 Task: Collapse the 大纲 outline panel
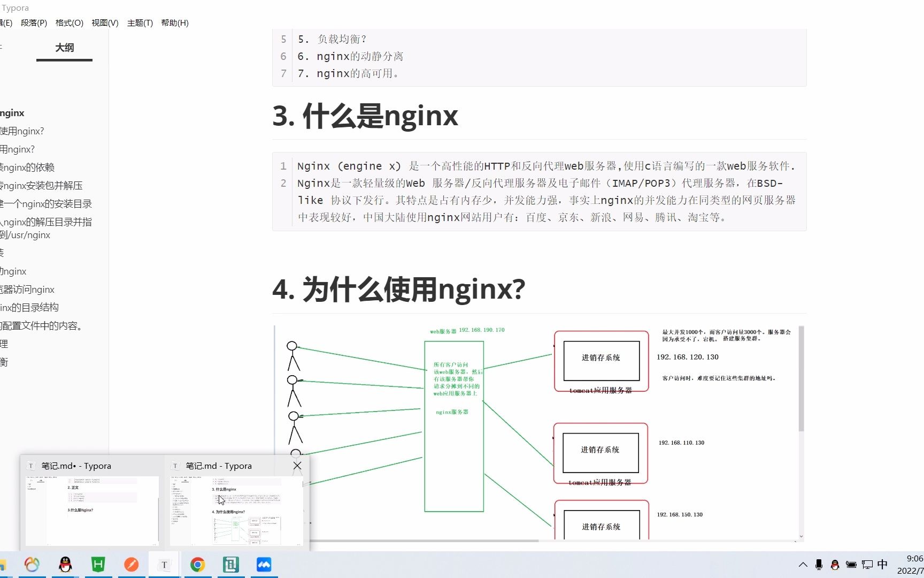point(64,48)
